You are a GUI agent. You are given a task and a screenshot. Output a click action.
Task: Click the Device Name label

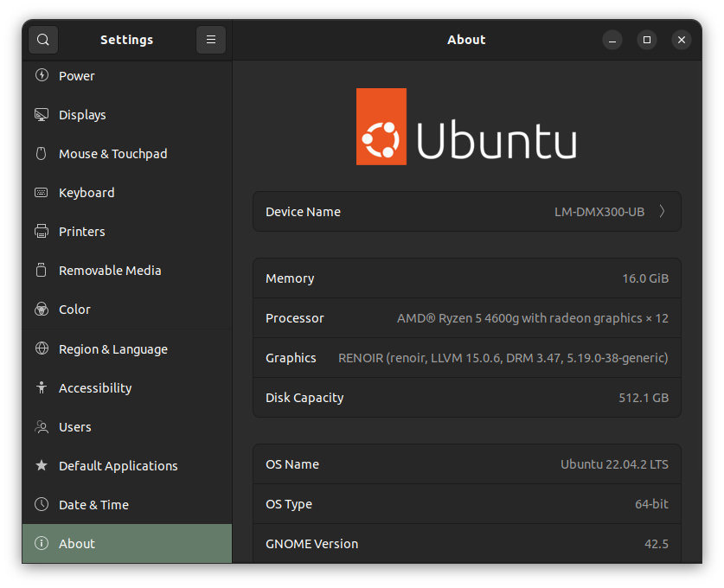pyautogui.click(x=303, y=212)
